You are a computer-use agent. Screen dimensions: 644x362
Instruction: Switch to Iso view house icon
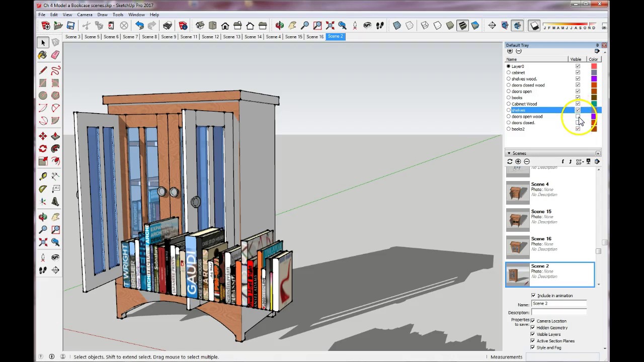point(200,26)
